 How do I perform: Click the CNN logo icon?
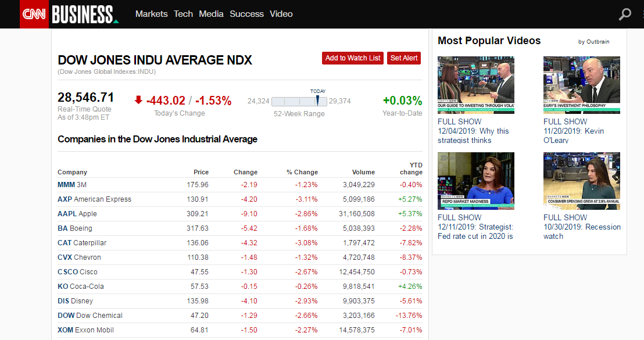pos(34,14)
